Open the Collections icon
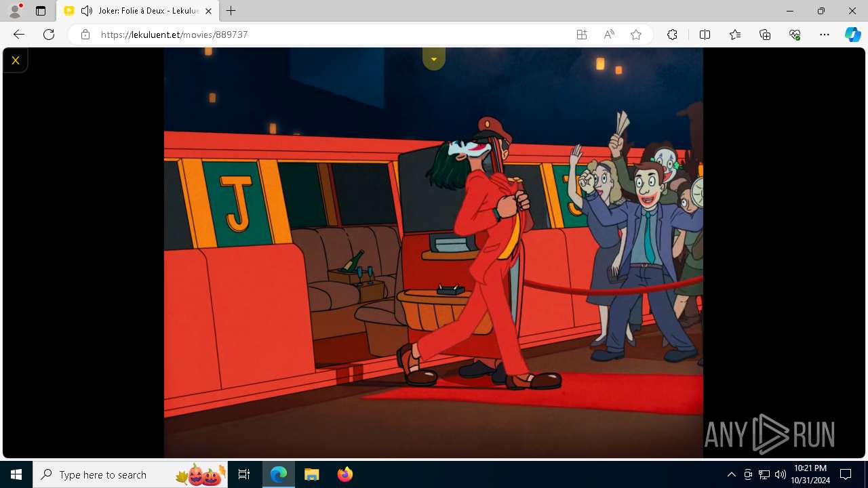This screenshot has width=868, height=488. coord(765,35)
